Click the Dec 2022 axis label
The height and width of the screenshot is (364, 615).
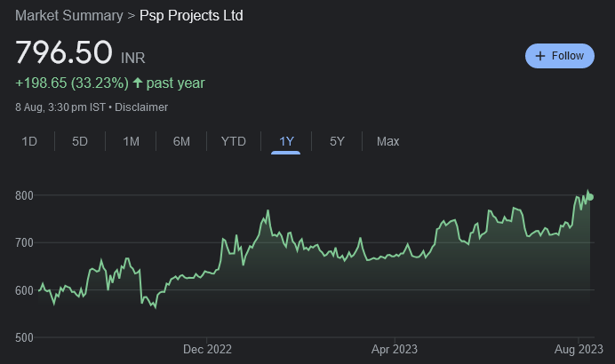[207, 349]
